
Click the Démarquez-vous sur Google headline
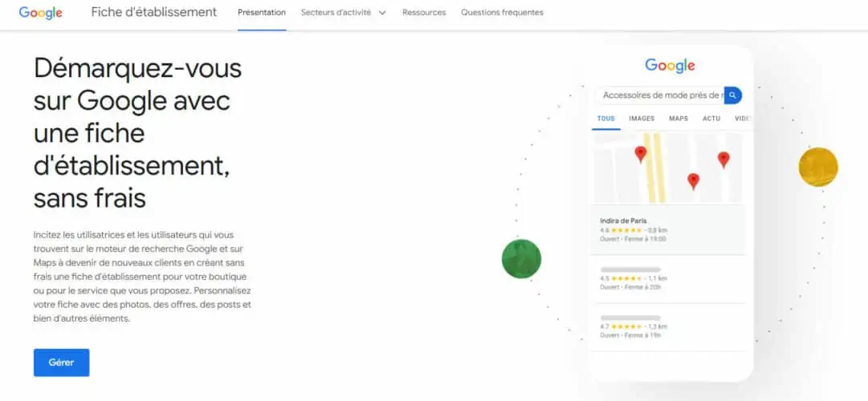point(138,133)
